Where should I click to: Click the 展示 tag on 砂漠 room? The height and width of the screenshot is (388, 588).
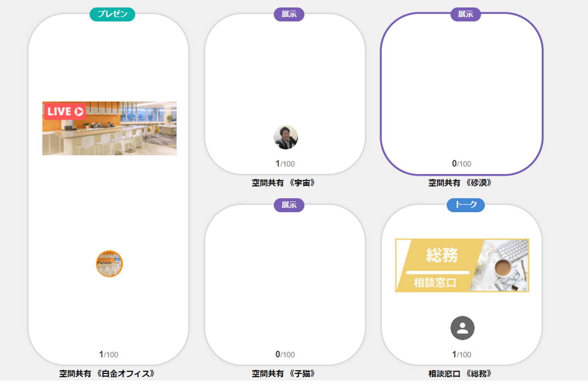465,14
